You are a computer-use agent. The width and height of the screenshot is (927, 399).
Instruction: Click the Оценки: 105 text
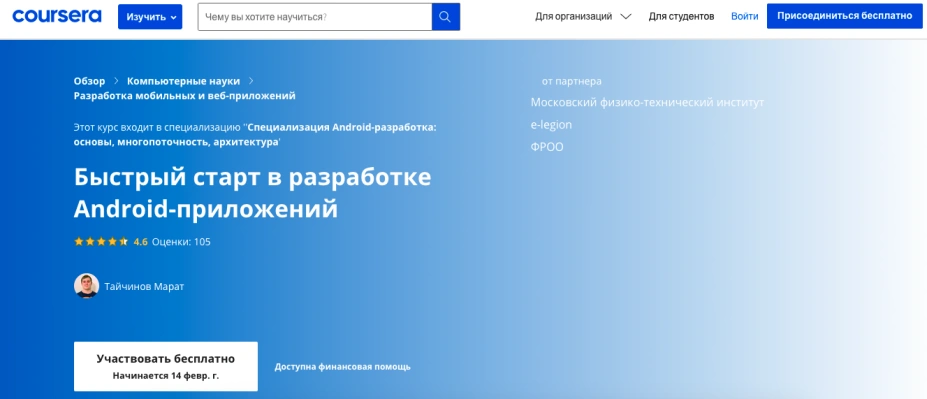coord(181,242)
